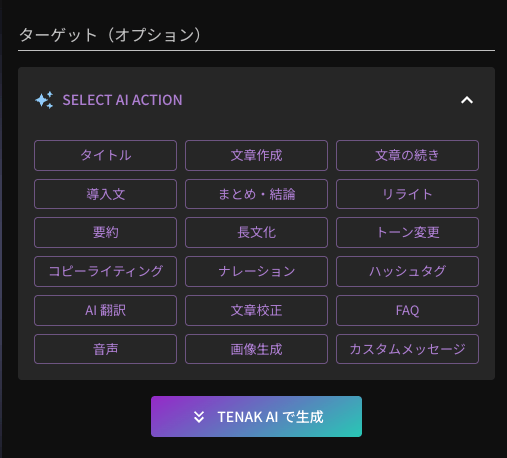The height and width of the screenshot is (458, 507).
Task: Select the タイトル action
Action: click(105, 155)
